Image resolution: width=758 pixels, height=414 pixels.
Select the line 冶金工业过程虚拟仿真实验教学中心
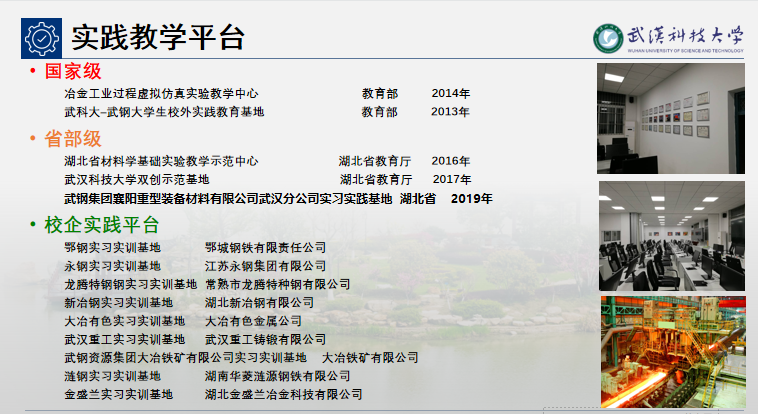point(161,93)
